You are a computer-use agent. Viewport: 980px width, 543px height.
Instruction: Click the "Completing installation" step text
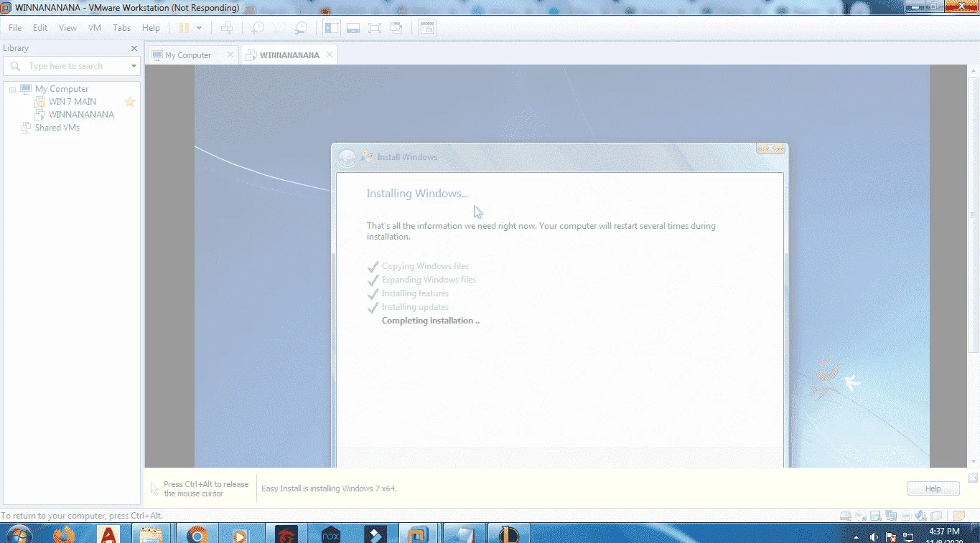[x=431, y=321]
